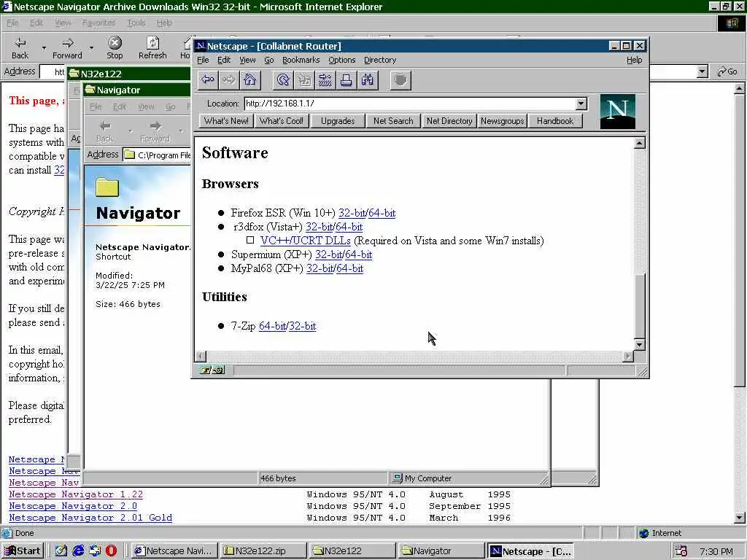Viewport: 747px width, 560px height.
Task: Click Netscape's Back arrow toolbar icon
Action: 208,79
